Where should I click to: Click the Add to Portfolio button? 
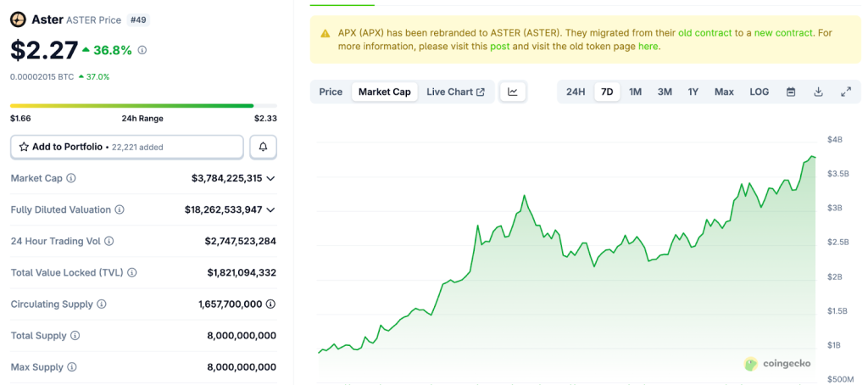127,147
